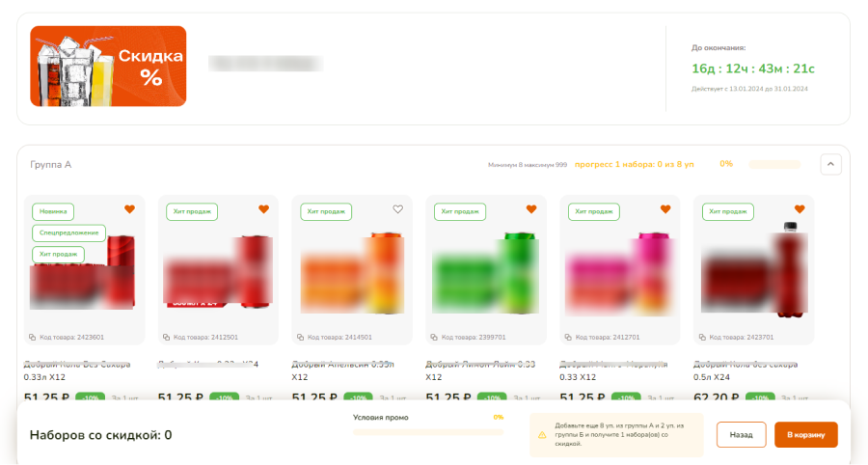This screenshot has width=868, height=465.
Task: Click the Новинка badge
Action: pos(53,211)
